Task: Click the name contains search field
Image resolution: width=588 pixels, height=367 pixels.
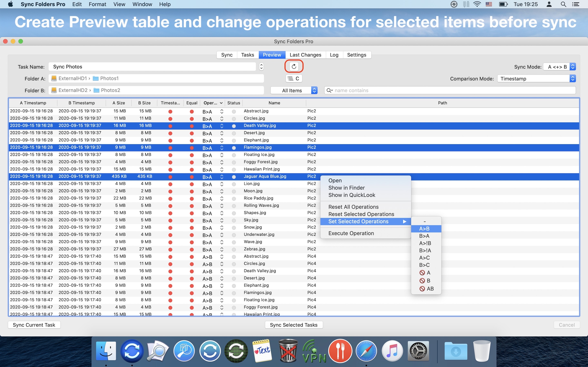Action: click(x=452, y=91)
